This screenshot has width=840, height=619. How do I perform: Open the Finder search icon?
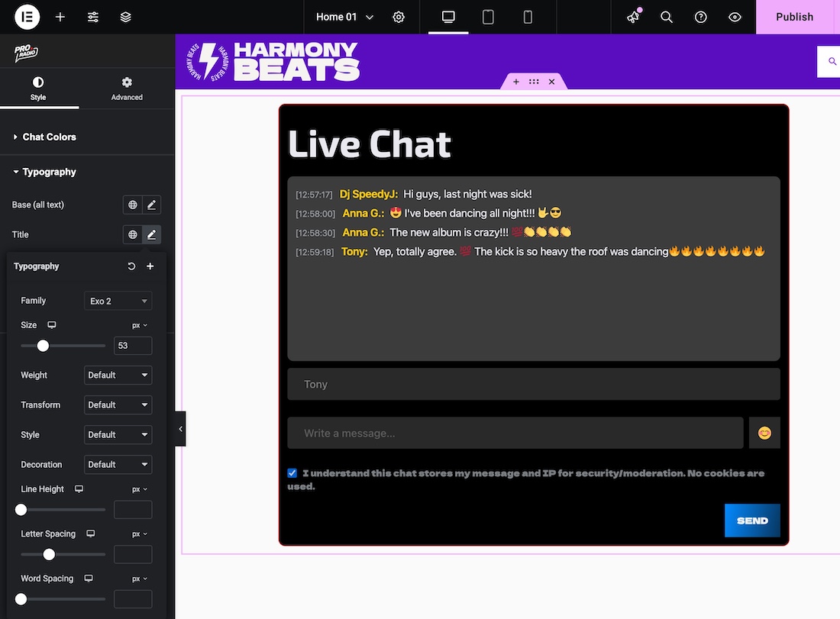click(x=667, y=17)
